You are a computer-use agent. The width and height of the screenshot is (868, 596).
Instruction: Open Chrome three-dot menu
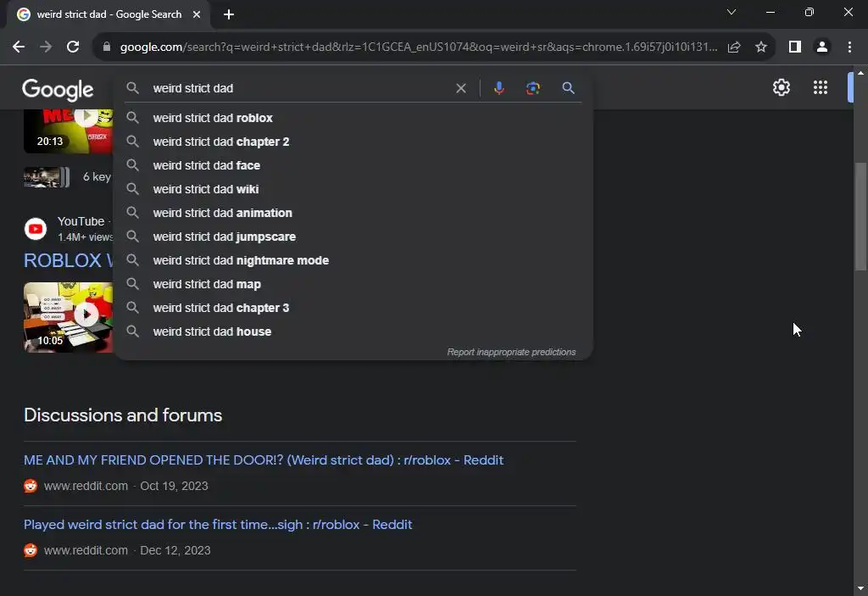tap(849, 47)
